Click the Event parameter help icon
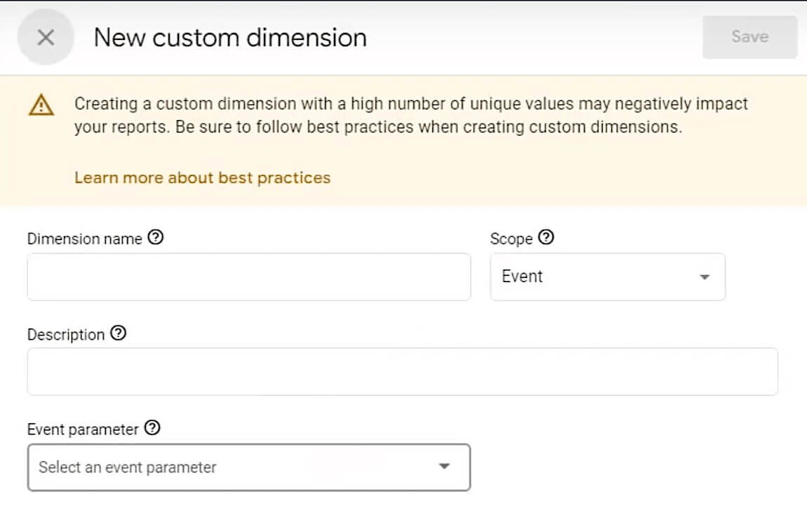This screenshot has width=807, height=532. [x=153, y=427]
